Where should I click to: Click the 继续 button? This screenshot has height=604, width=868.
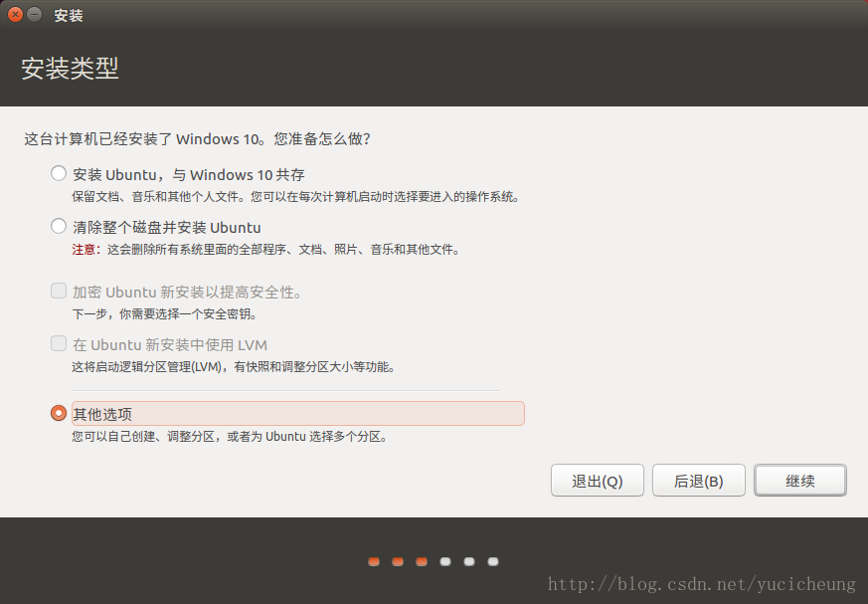800,481
